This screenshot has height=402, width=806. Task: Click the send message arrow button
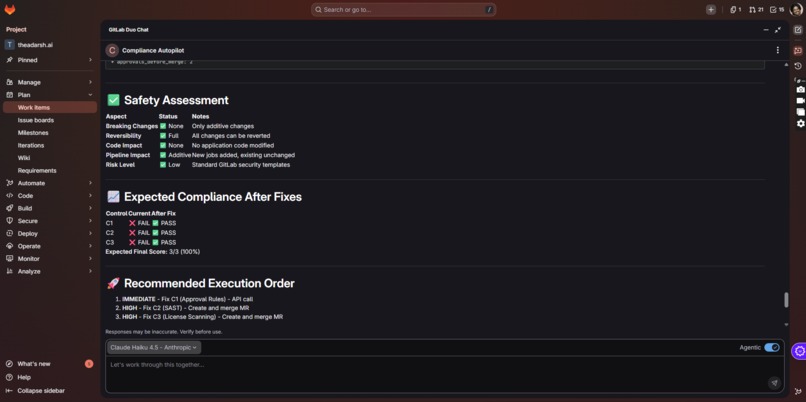(774, 383)
